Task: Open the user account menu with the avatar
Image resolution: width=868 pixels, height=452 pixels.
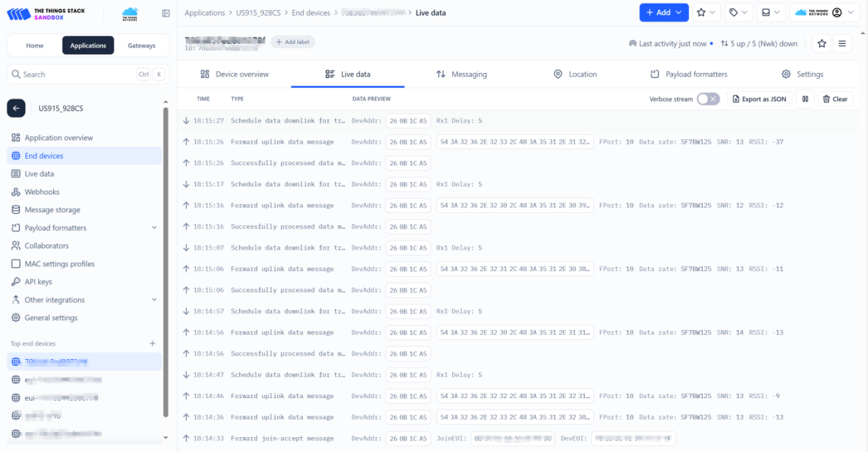Action: click(825, 13)
